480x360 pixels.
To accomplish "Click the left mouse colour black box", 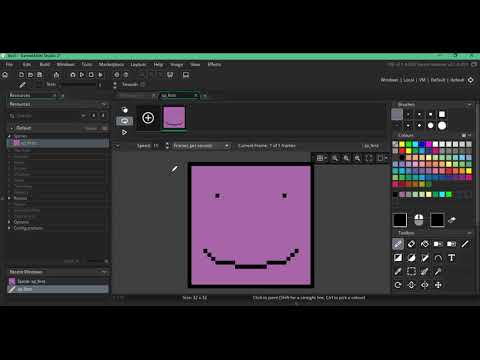I will (400, 220).
